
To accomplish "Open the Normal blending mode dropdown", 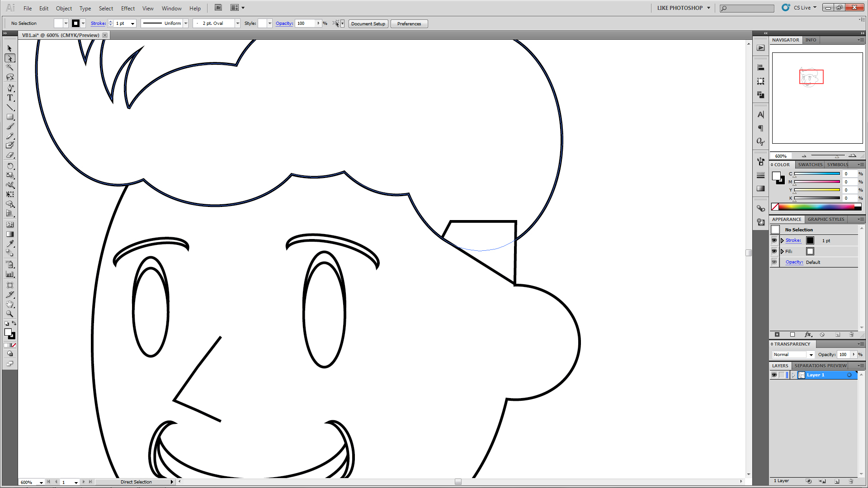I will (811, 355).
